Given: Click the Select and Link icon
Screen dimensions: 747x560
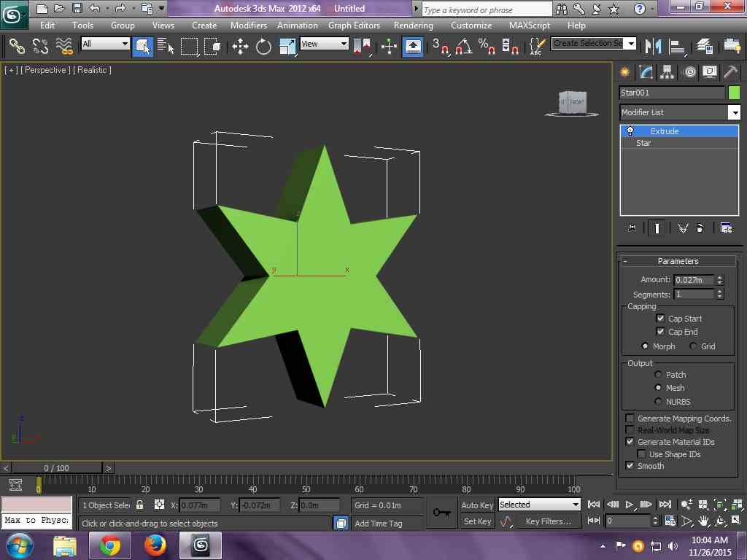Looking at the screenshot, I should pyautogui.click(x=17, y=47).
